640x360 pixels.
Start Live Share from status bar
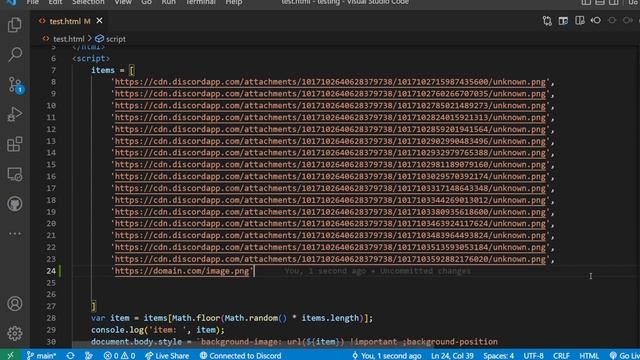[x=167, y=356]
